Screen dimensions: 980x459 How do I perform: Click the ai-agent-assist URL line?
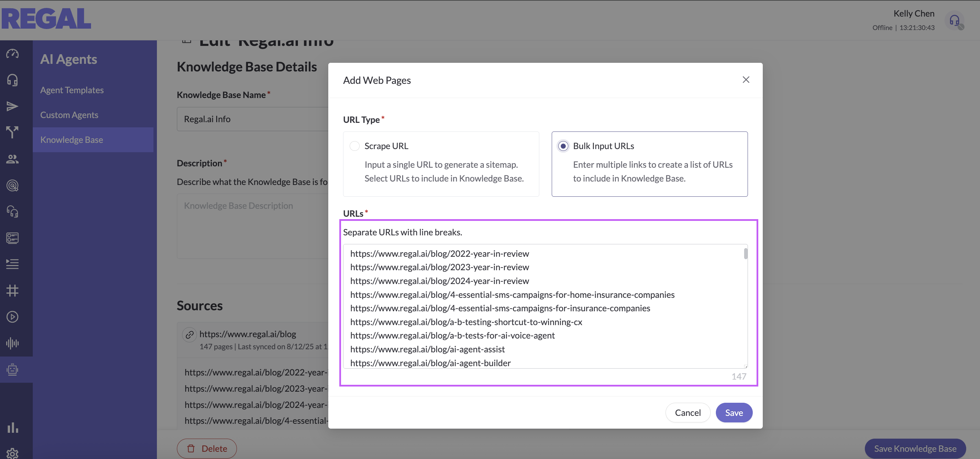click(x=427, y=349)
